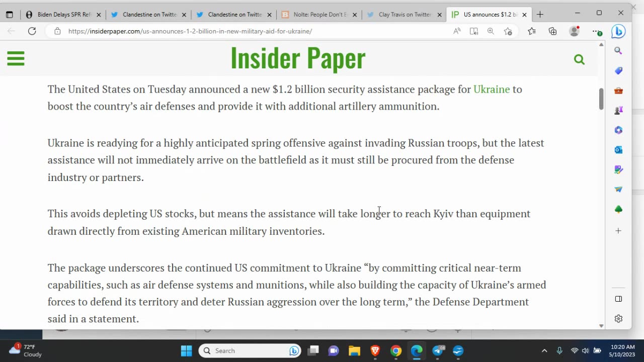Open tab actions menu icon
This screenshot has width=644, height=362.
click(x=9, y=15)
